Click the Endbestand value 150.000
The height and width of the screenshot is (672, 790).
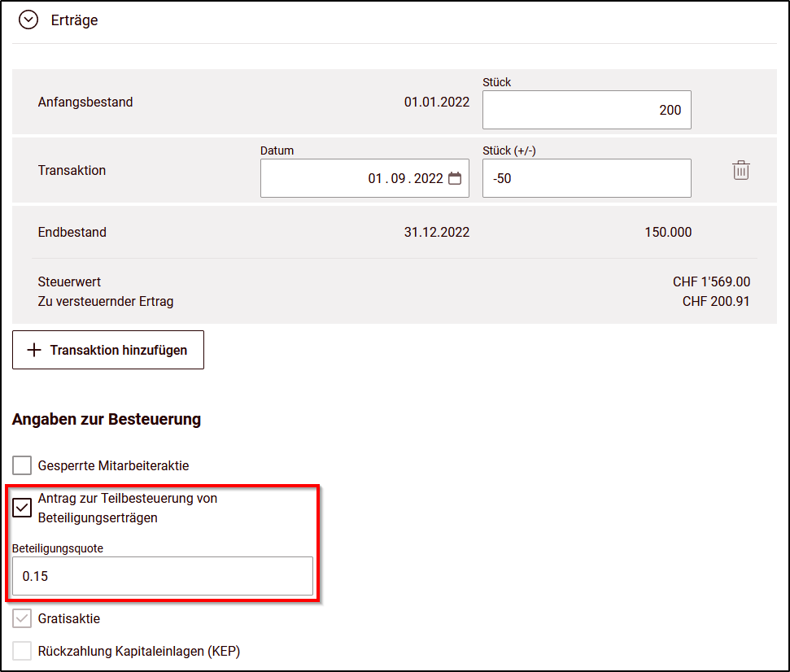(667, 232)
